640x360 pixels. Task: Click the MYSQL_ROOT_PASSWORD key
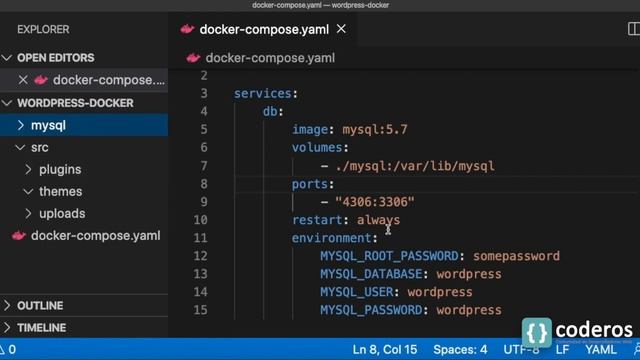(x=389, y=256)
